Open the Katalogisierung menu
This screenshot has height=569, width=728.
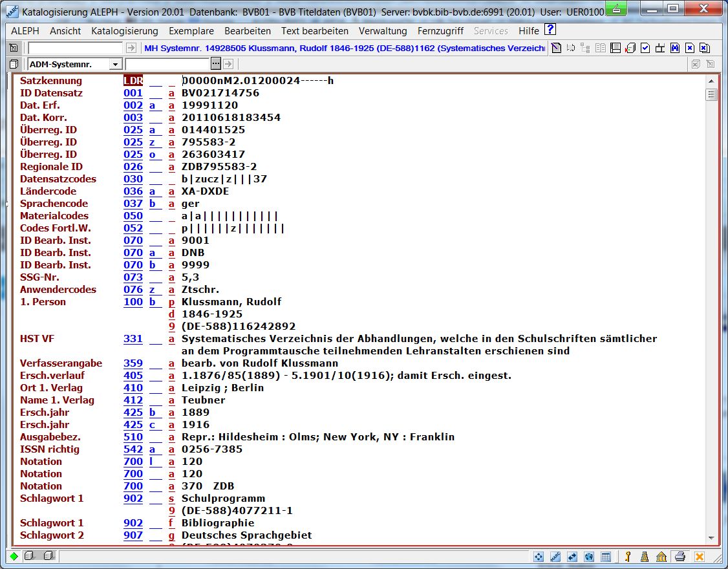(124, 31)
